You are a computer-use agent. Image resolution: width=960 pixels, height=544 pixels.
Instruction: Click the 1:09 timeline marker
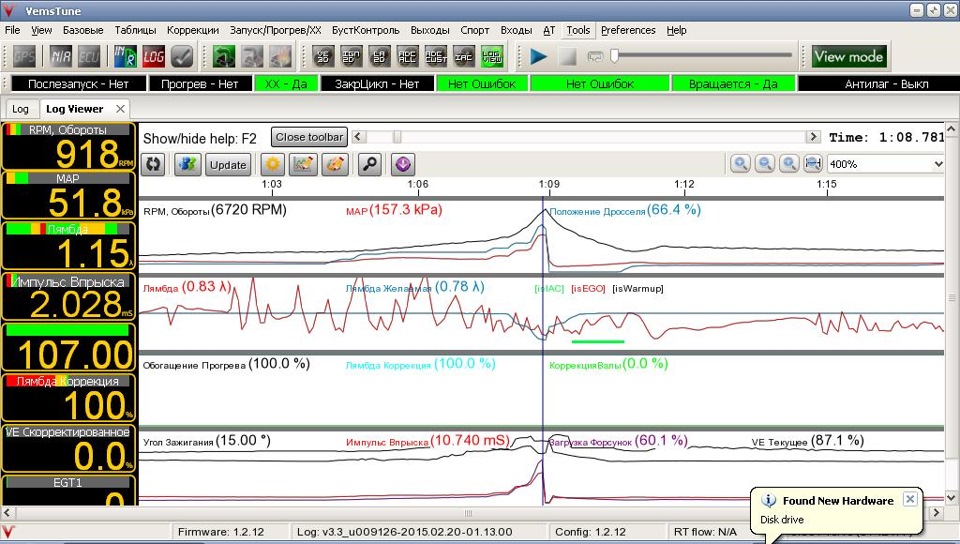(x=549, y=184)
